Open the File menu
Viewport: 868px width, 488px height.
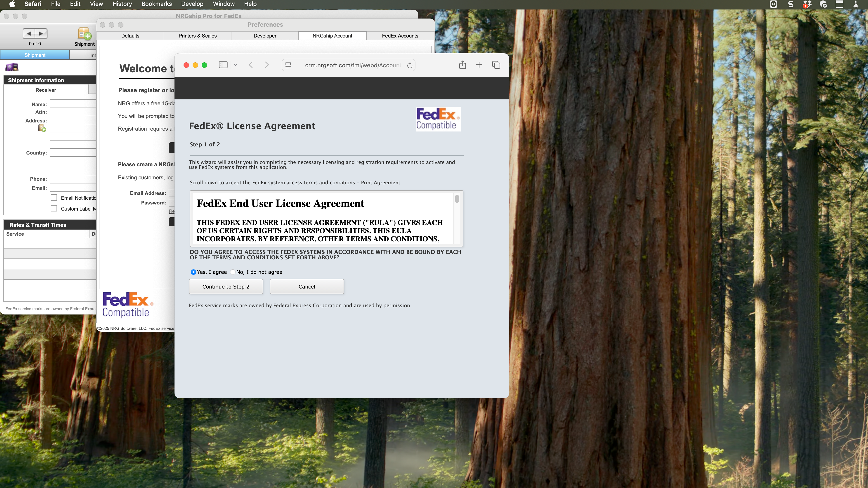[56, 4]
